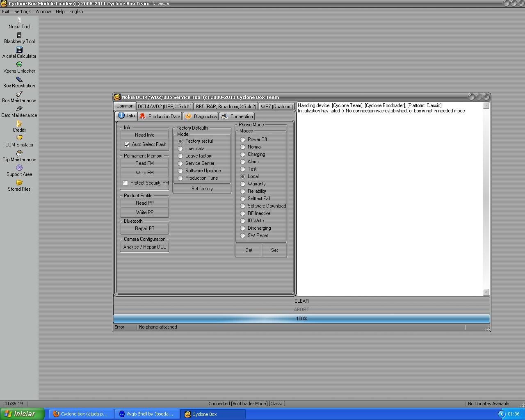Viewport: 525px width, 420px height.
Task: Open the Stored Files folder icon
Action: 19,183
